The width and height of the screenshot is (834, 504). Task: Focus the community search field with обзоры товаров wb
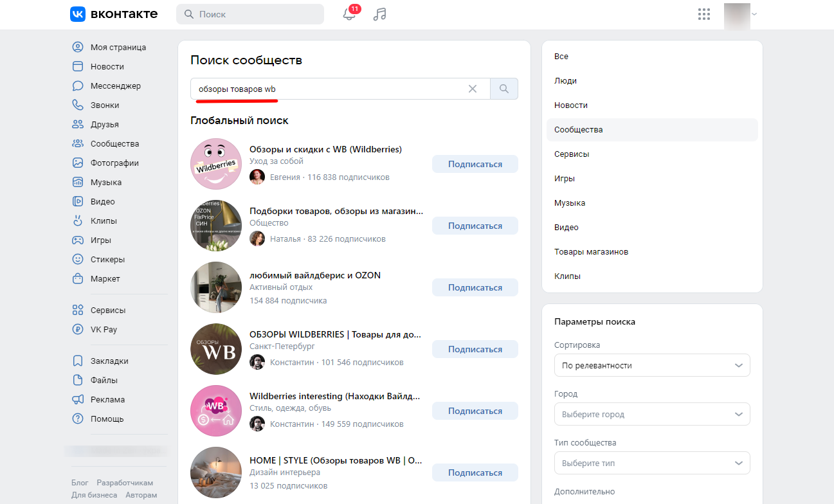click(340, 89)
